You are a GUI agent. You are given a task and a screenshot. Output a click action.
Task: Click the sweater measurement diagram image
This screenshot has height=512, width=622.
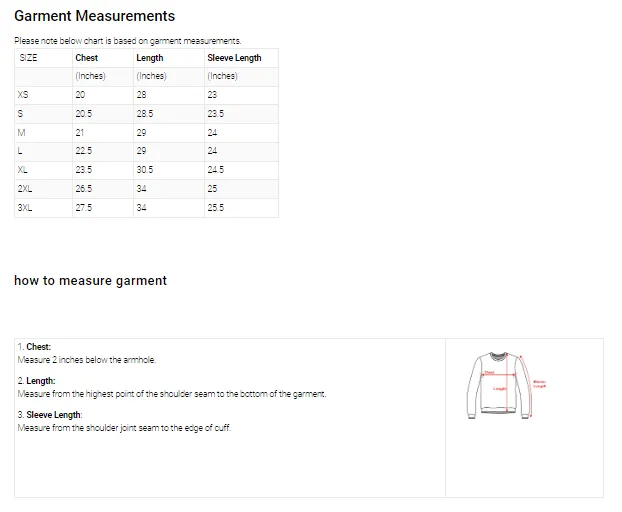click(x=508, y=385)
